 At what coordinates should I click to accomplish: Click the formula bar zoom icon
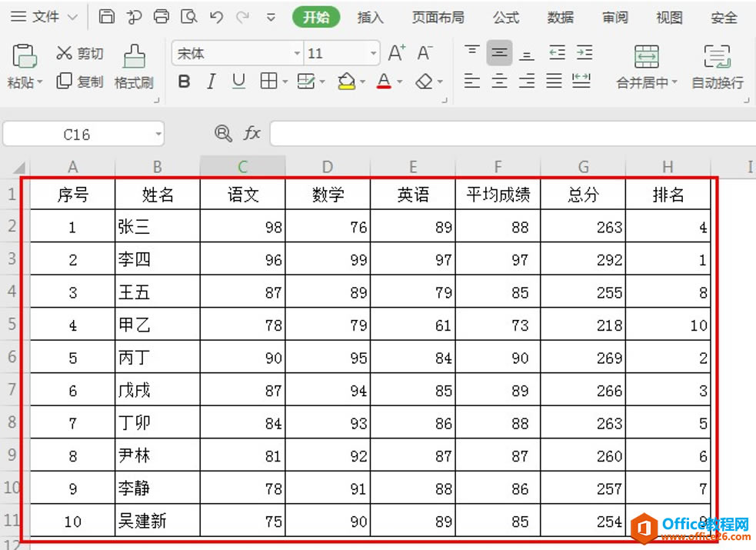point(223,132)
